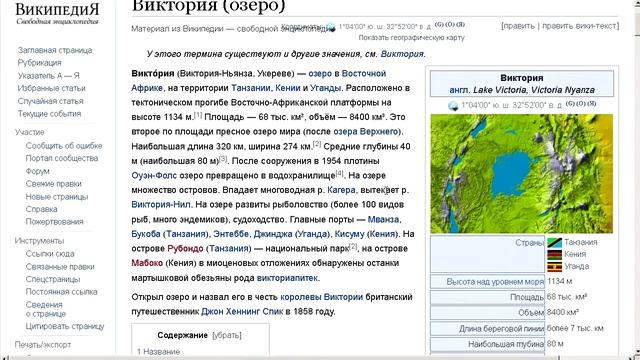Open the 'Кисуму' link
The height and width of the screenshot is (360, 640).
pyautogui.click(x=349, y=234)
